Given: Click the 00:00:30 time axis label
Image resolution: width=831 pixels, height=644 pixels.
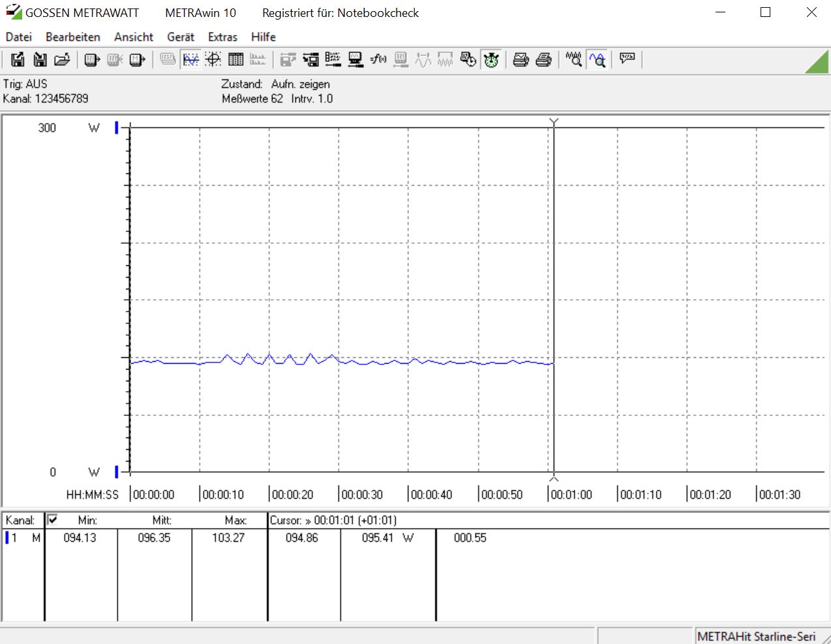Looking at the screenshot, I should (x=362, y=495).
